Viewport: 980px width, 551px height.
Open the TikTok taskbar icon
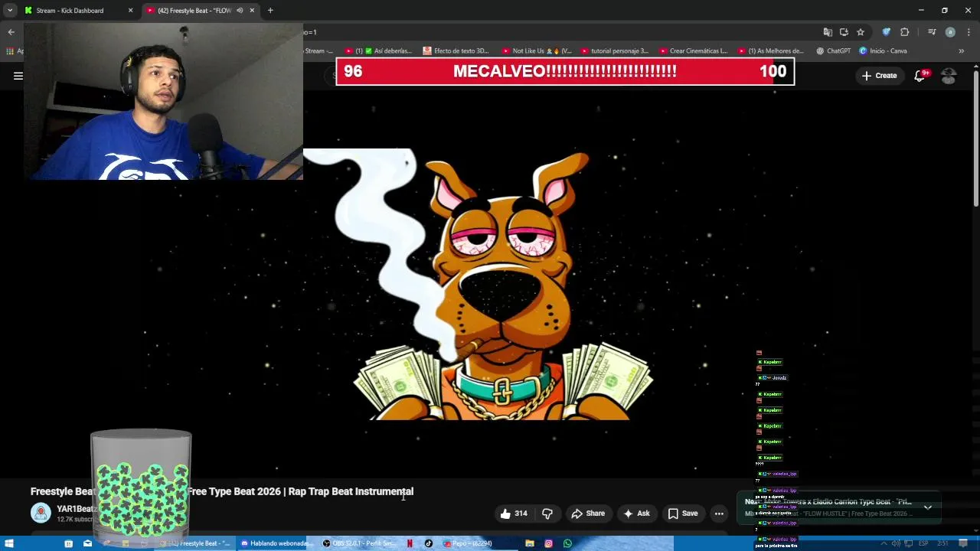[x=429, y=543]
